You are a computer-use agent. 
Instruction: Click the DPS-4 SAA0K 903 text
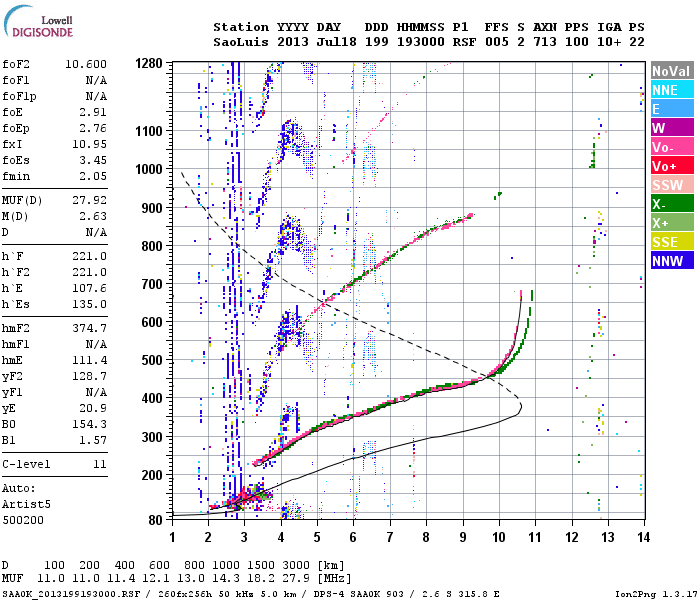pyautogui.click(x=358, y=595)
